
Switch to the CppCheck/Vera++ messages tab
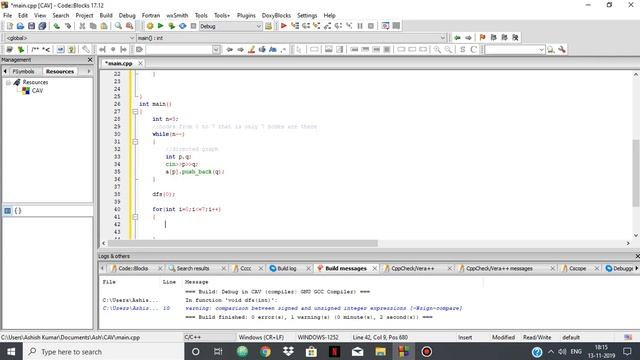(x=499, y=268)
